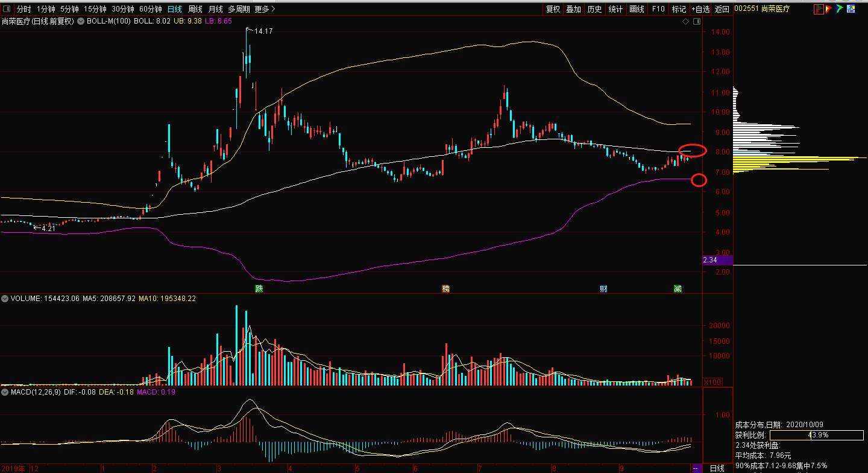Open the 多周期 multi-period view
868x473 pixels.
[x=239, y=9]
